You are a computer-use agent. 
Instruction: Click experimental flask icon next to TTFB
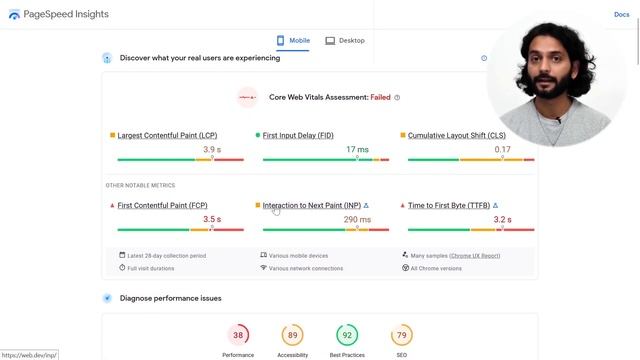(x=495, y=205)
